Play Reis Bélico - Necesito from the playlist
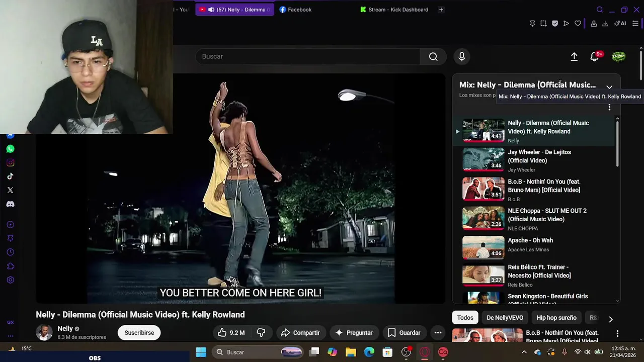Viewport: 644px width, 362px height. click(533, 276)
